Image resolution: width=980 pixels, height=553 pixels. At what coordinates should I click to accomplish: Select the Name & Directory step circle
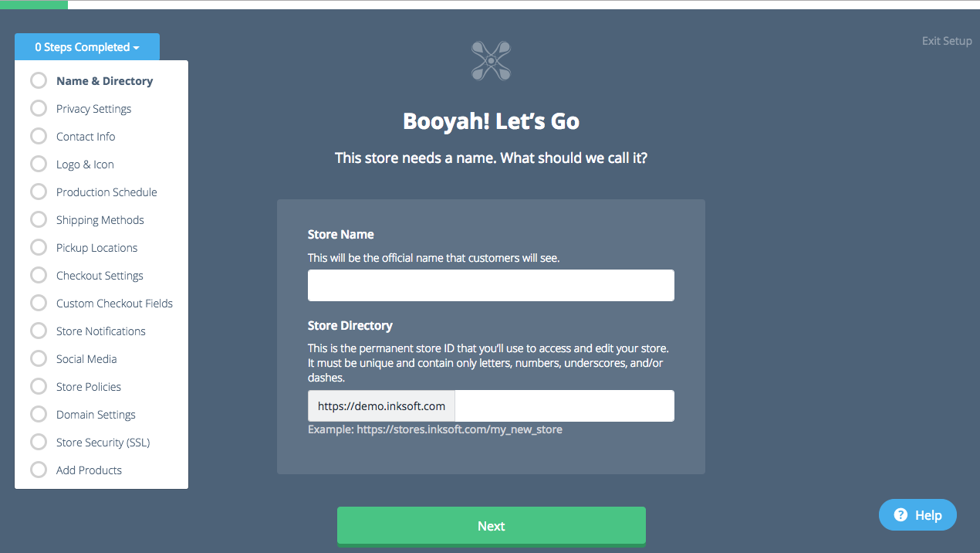39,80
